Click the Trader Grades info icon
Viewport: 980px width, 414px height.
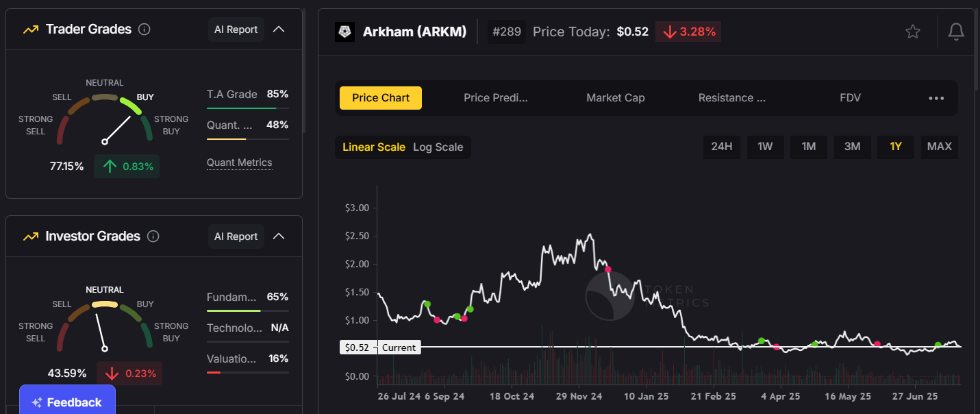tap(144, 29)
